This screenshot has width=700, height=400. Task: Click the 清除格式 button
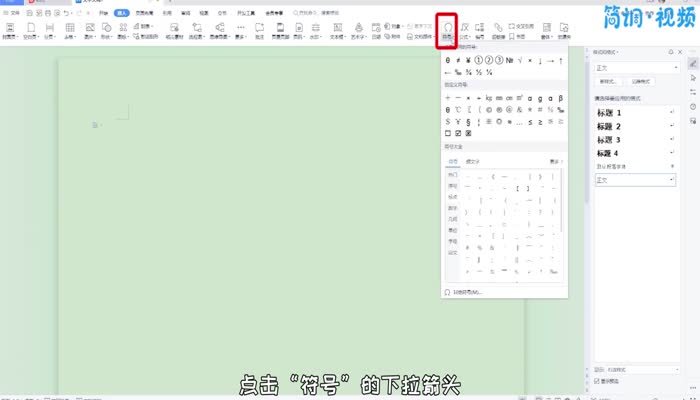638,81
